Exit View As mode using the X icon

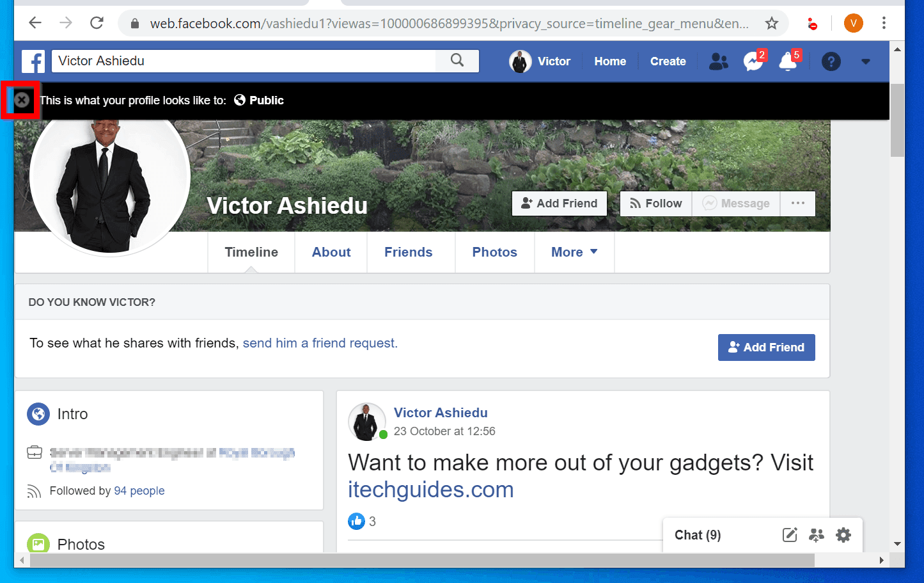point(22,100)
